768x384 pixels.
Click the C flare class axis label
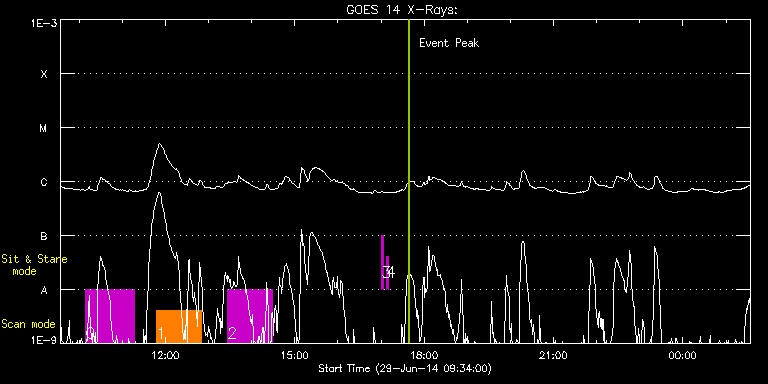click(x=44, y=182)
